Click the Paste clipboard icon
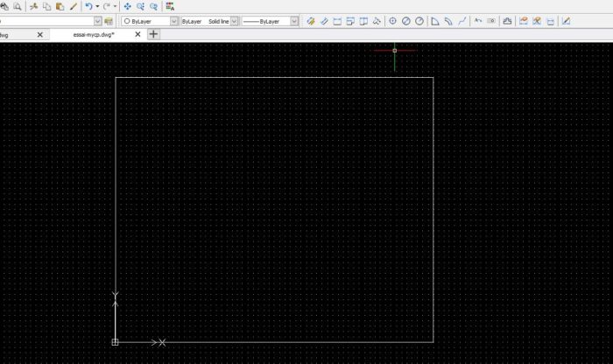 [60, 6]
